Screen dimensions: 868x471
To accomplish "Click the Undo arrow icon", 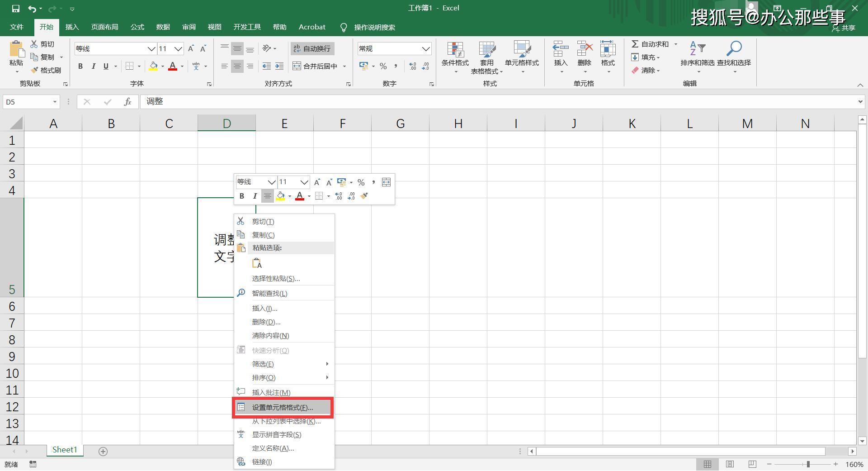I will coord(32,8).
